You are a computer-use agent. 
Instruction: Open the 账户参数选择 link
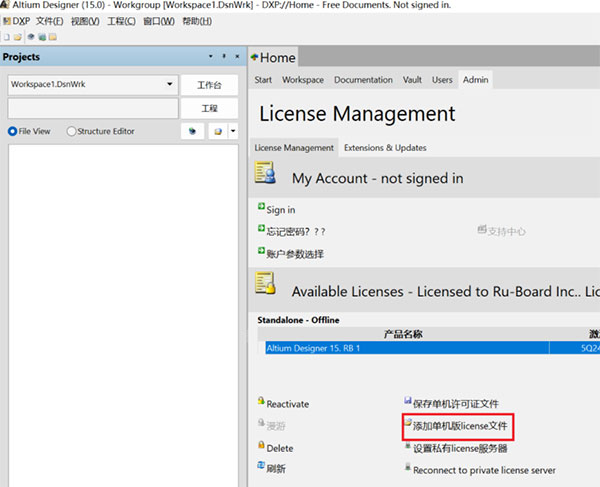pyautogui.click(x=295, y=254)
